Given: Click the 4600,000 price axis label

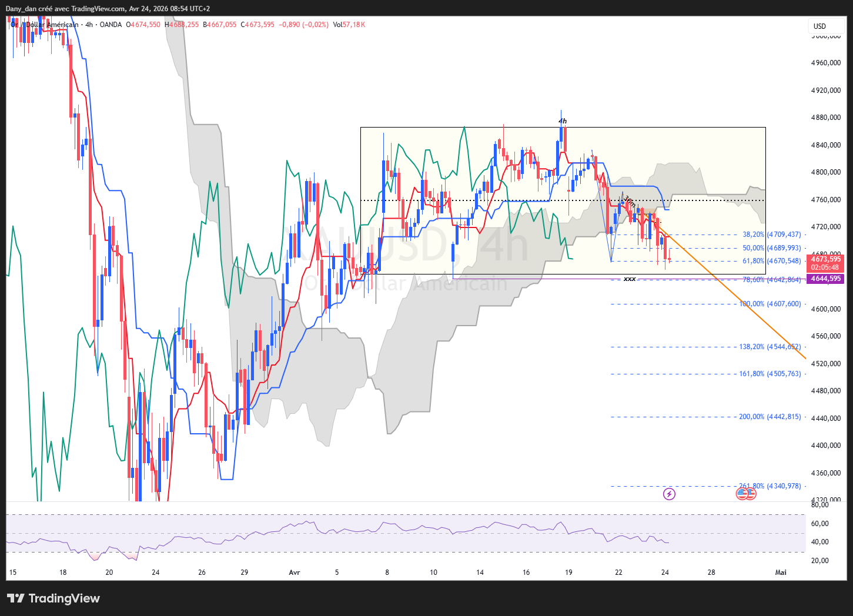Looking at the screenshot, I should [826, 309].
